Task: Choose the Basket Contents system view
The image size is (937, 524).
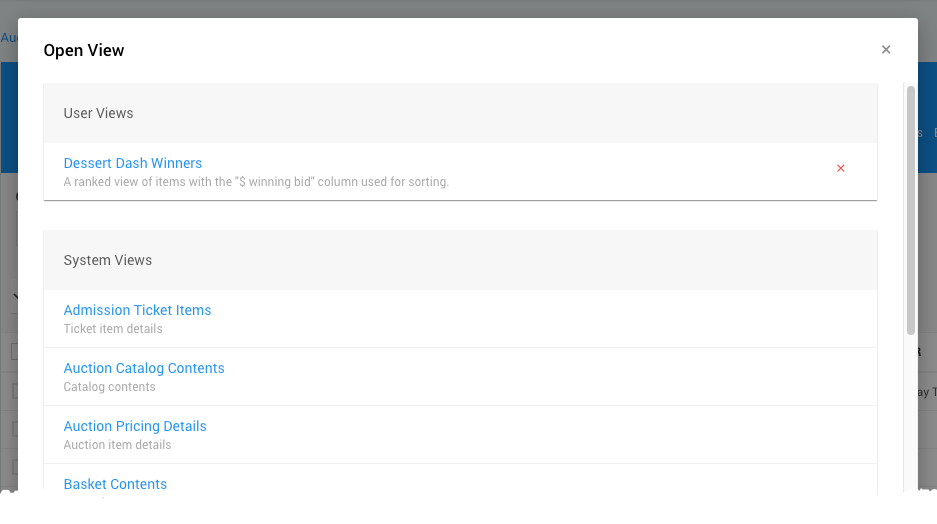Action: 115,484
